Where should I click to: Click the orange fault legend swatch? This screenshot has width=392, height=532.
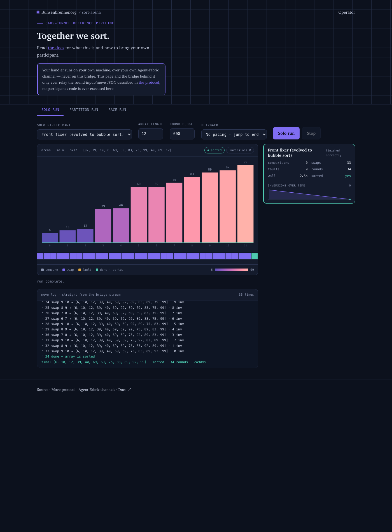(x=80, y=270)
